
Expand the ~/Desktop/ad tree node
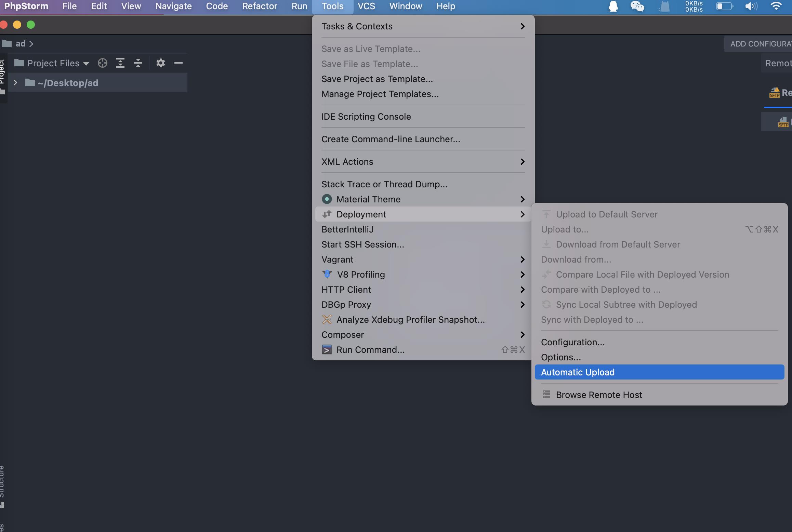tap(15, 83)
